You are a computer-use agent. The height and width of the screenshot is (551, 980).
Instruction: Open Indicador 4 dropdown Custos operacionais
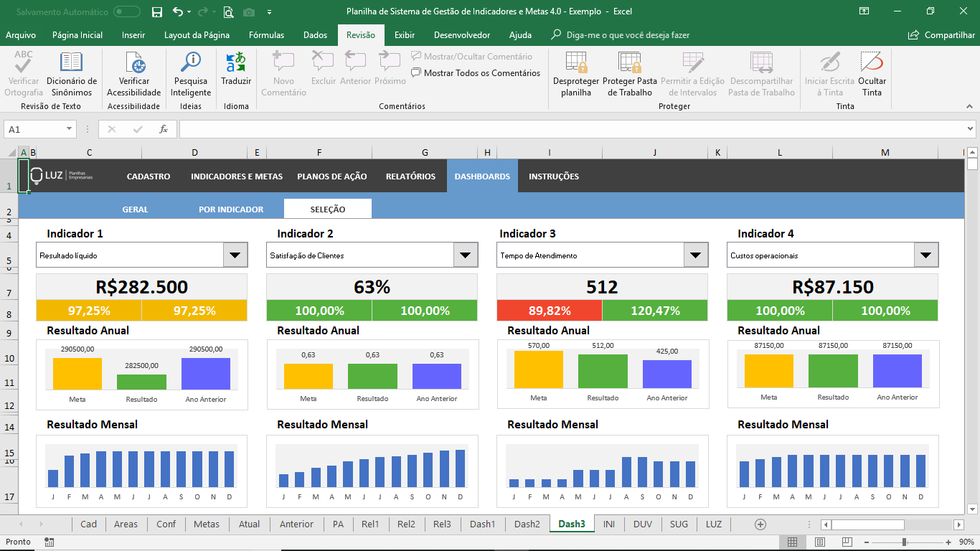[925, 255]
